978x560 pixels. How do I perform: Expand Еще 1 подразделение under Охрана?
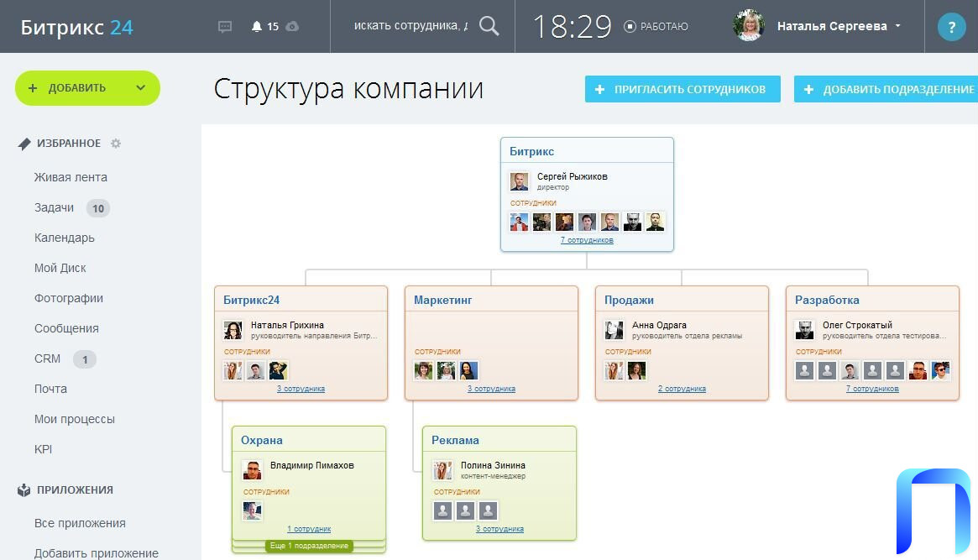click(x=309, y=546)
